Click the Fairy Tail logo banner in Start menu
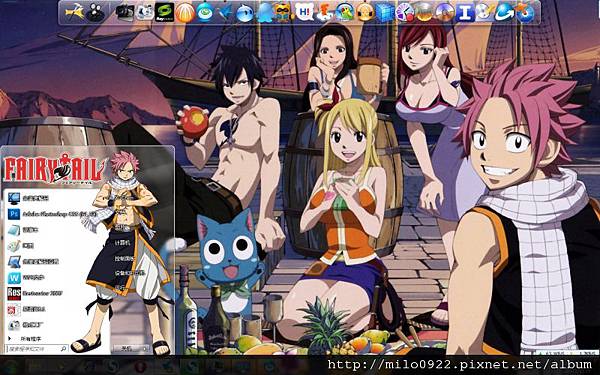This screenshot has height=375, width=600. click(x=54, y=170)
